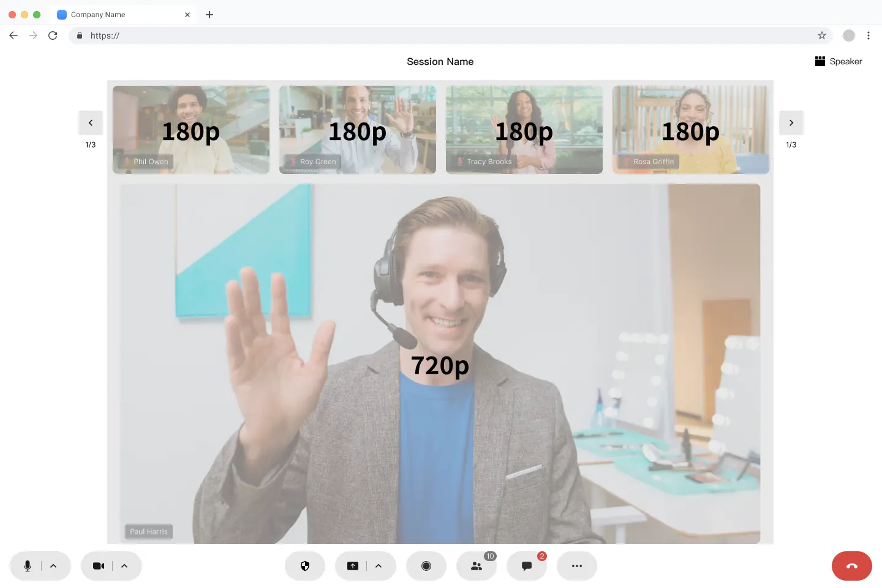
Task: Open the more options menu
Action: coord(576,565)
